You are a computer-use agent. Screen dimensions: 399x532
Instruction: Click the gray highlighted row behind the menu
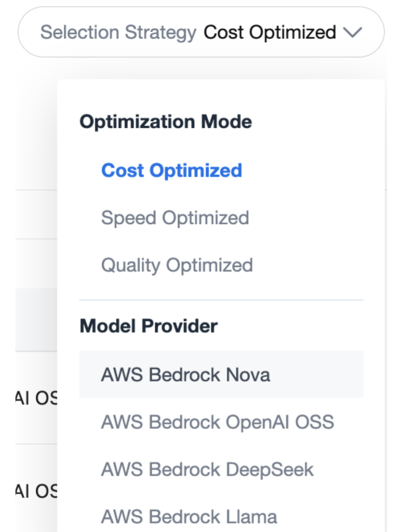pyautogui.click(x=36, y=319)
